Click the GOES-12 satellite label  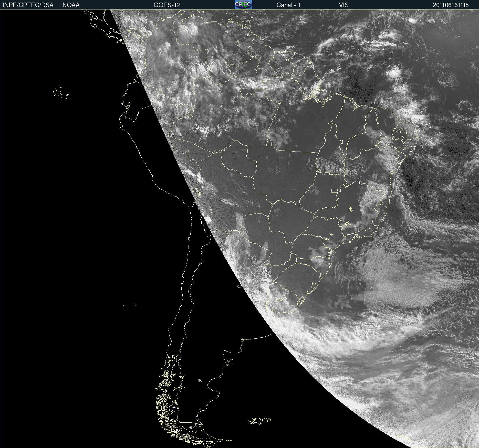[x=167, y=5]
